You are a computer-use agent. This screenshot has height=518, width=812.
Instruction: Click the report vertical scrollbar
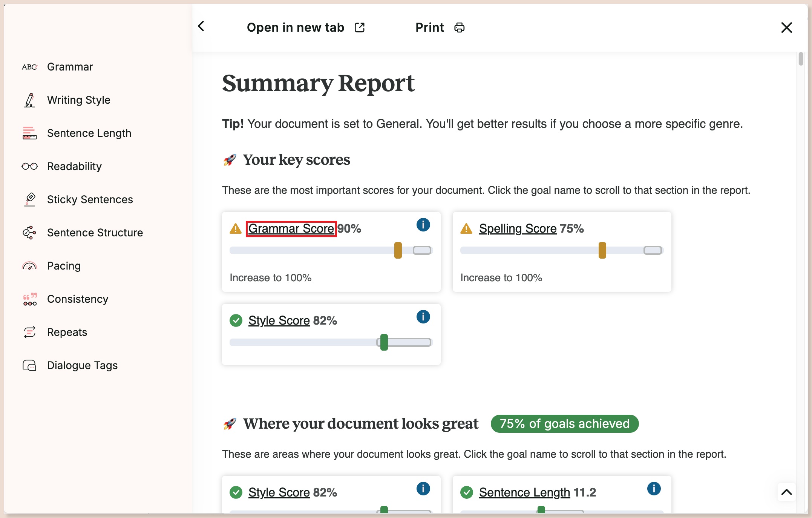tap(801, 59)
